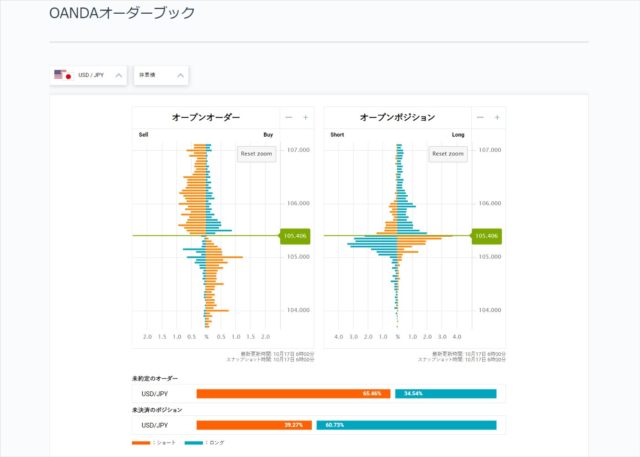Click the Sell label on orders chart
The image size is (640, 457).
pos(143,135)
